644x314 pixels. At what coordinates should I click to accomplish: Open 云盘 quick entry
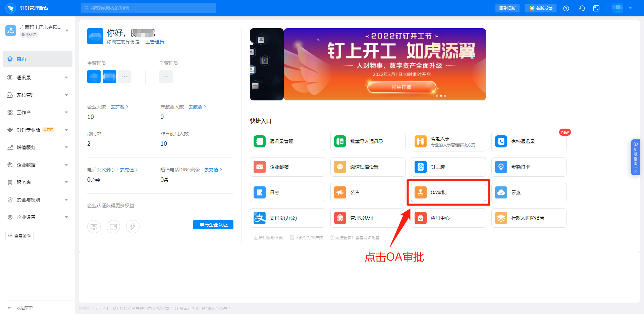(x=529, y=192)
